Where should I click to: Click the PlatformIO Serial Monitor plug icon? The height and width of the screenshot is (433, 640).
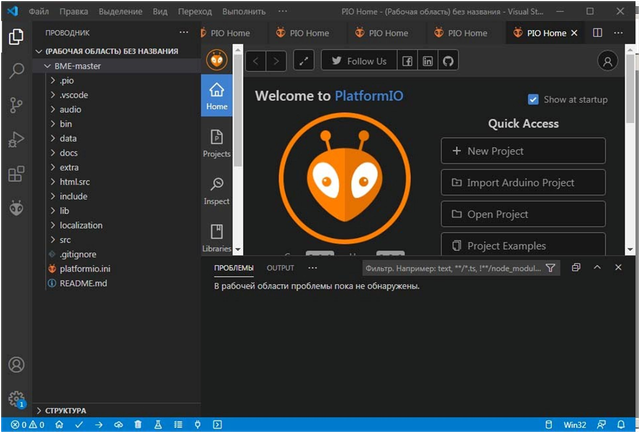coord(198,425)
